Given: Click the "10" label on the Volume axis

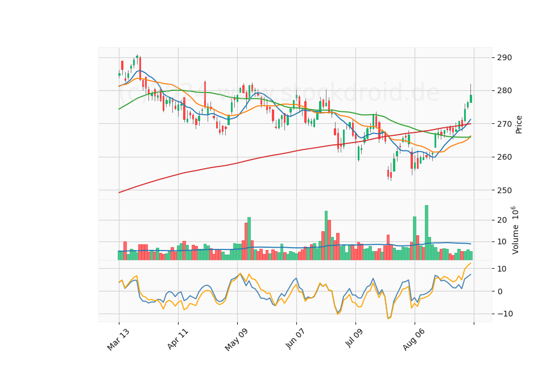Looking at the screenshot, I should pos(502,242).
